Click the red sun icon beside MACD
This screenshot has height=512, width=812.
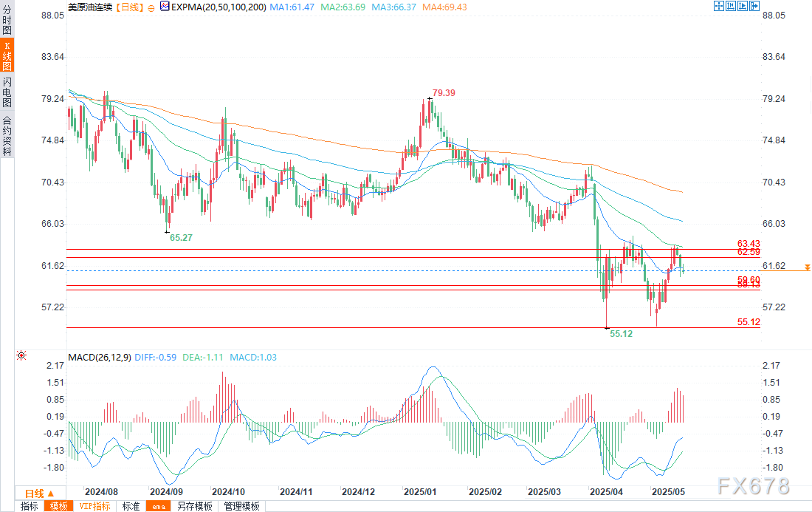[x=21, y=356]
